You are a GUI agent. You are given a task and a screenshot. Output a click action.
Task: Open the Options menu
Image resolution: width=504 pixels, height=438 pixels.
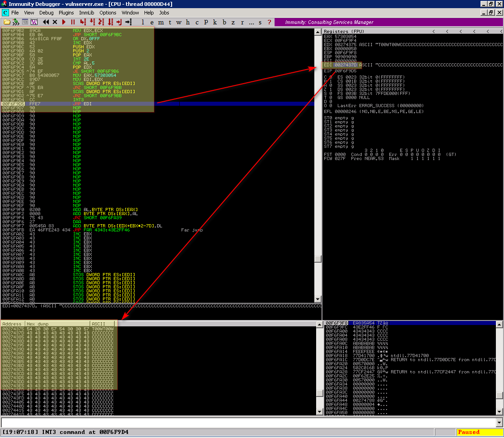[107, 13]
